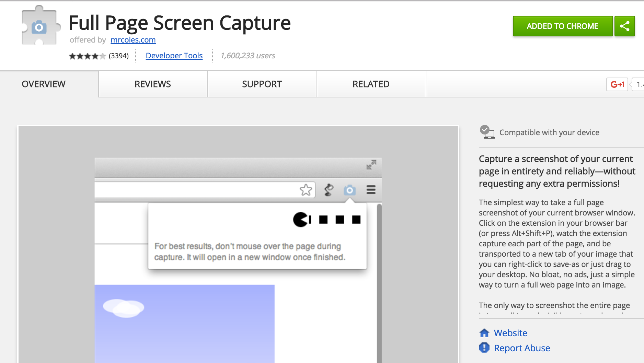Click the Full Page Screen Capture title
644x363 pixels.
pos(180,23)
